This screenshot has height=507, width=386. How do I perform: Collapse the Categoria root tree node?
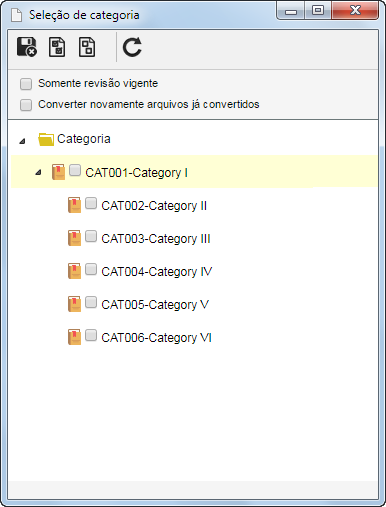[22, 141]
